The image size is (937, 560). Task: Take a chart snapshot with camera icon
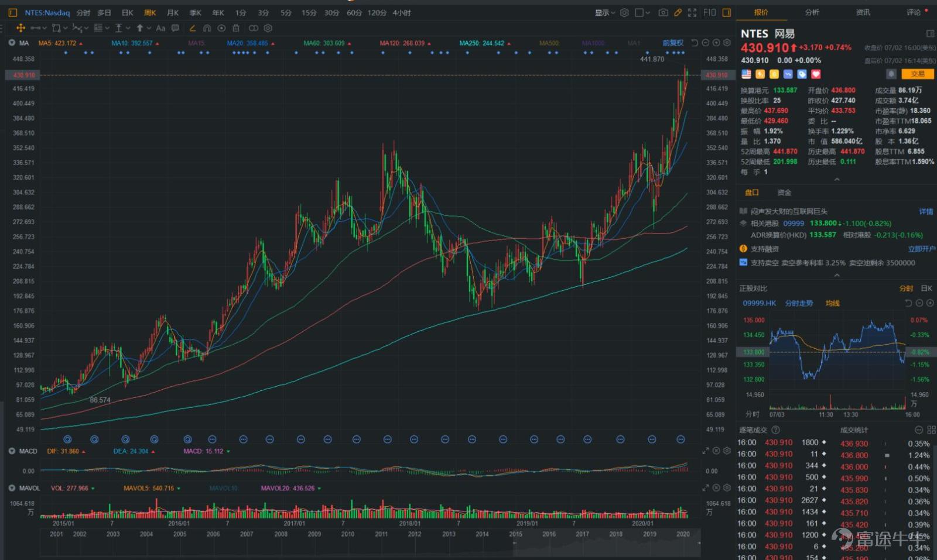point(663,12)
